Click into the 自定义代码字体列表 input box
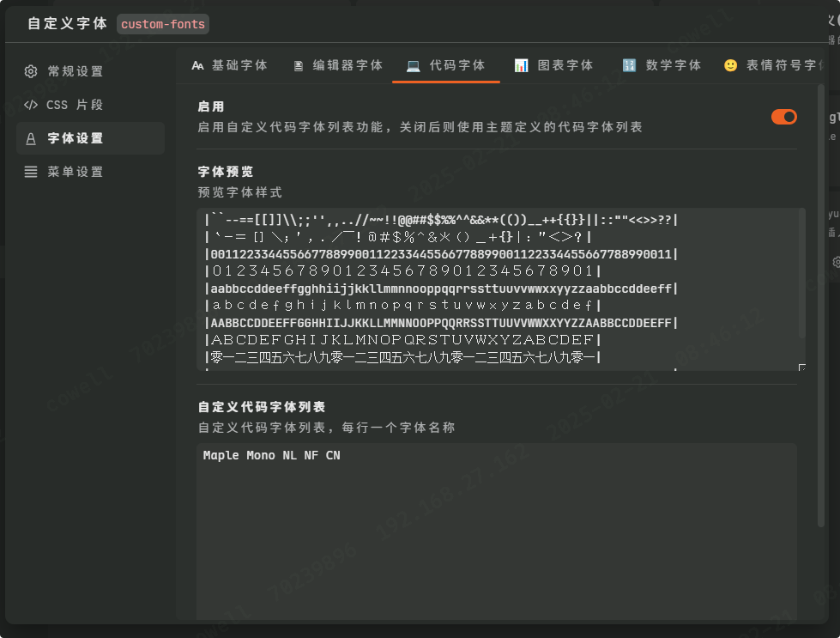Image resolution: width=840 pixels, height=638 pixels. [x=497, y=532]
